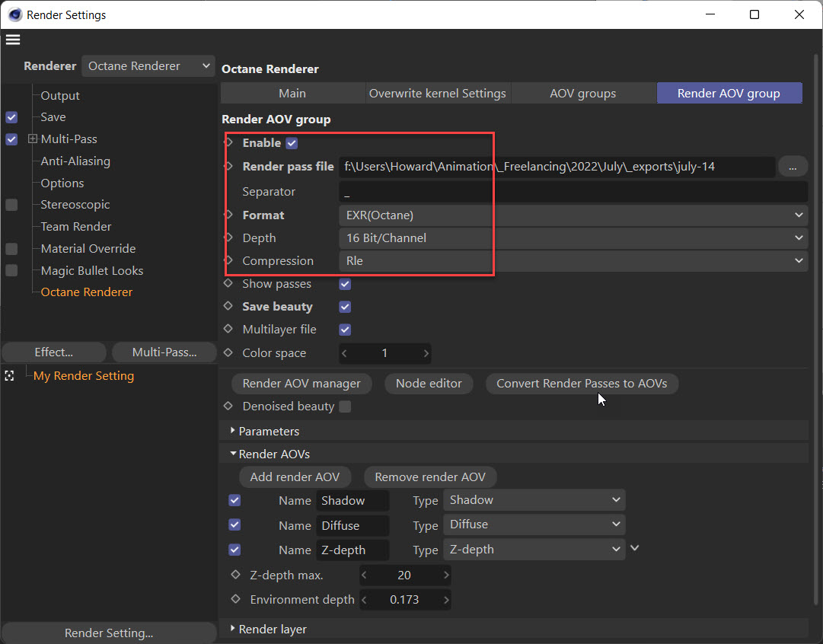This screenshot has height=644, width=823.
Task: Enable the Denoised beauty checkbox
Action: pos(345,406)
